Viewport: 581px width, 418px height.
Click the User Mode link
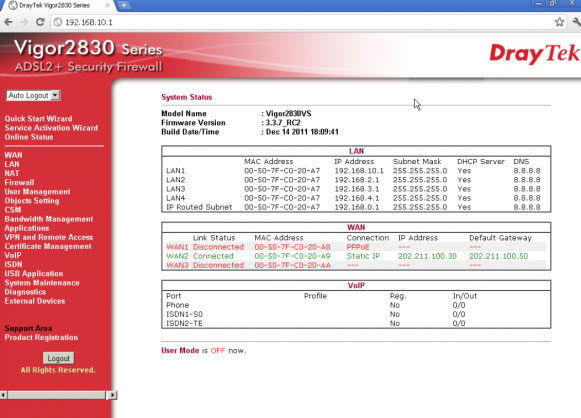pyautogui.click(x=180, y=351)
